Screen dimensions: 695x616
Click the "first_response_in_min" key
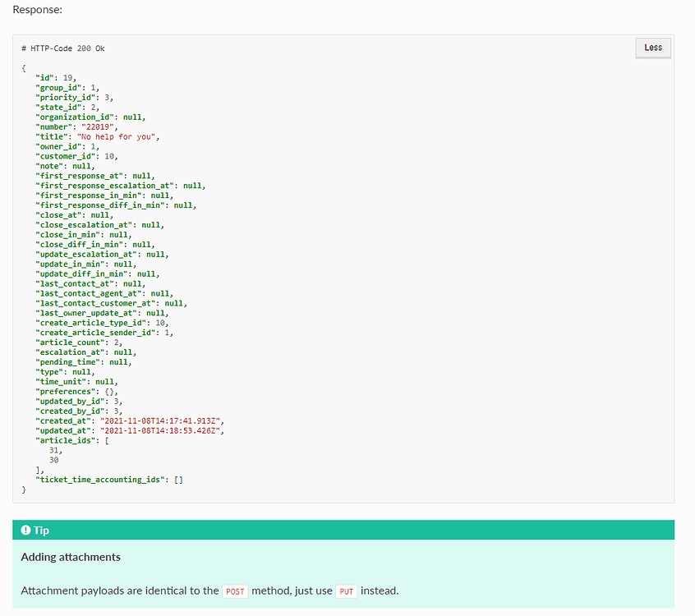[x=90, y=195]
